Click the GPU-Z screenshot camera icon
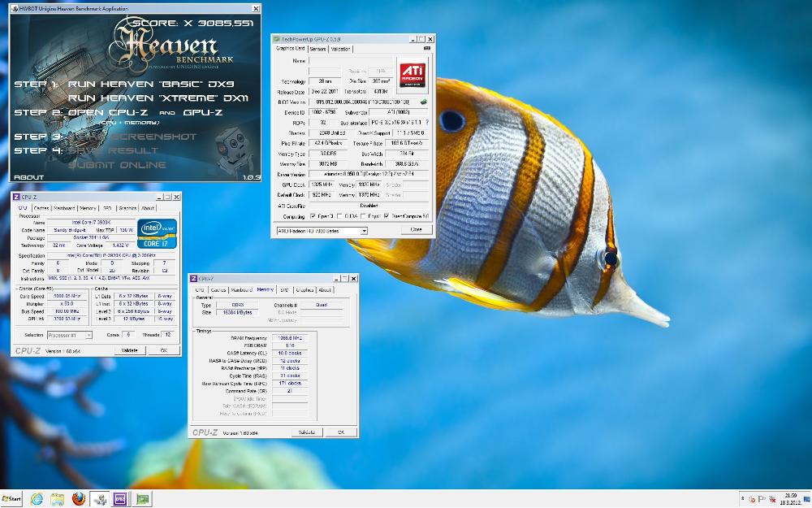This screenshot has width=812, height=508. click(427, 48)
